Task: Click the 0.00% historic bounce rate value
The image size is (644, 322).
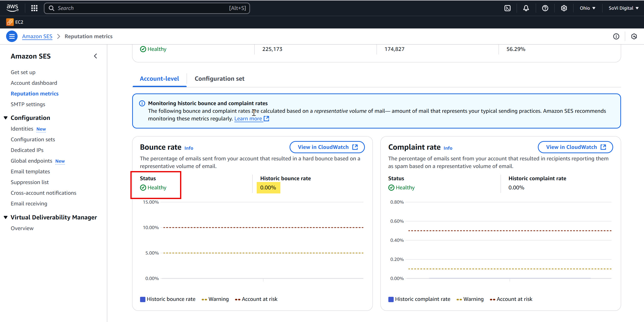Action: pyautogui.click(x=268, y=188)
